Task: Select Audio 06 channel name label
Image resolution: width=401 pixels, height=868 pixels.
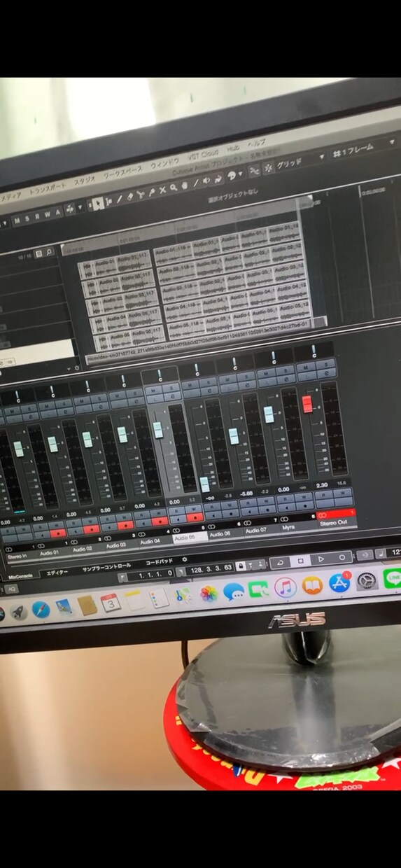Action: tap(220, 533)
